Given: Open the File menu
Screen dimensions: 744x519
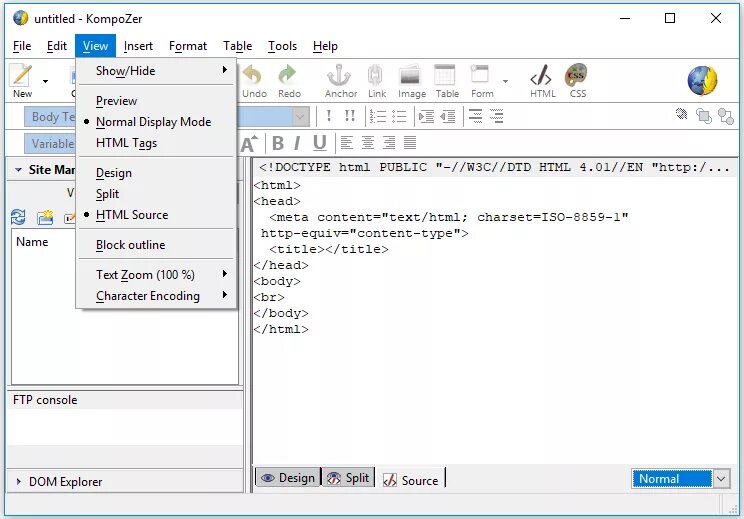Looking at the screenshot, I should (22, 46).
